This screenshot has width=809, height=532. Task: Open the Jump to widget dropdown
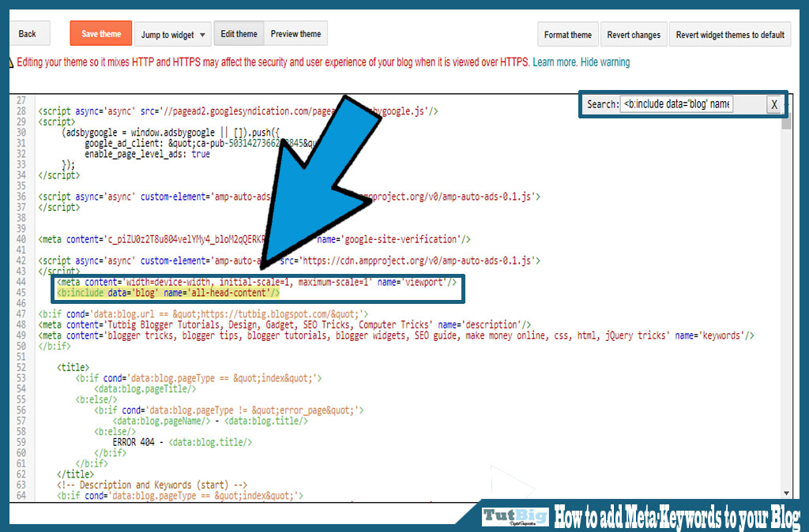(x=173, y=35)
